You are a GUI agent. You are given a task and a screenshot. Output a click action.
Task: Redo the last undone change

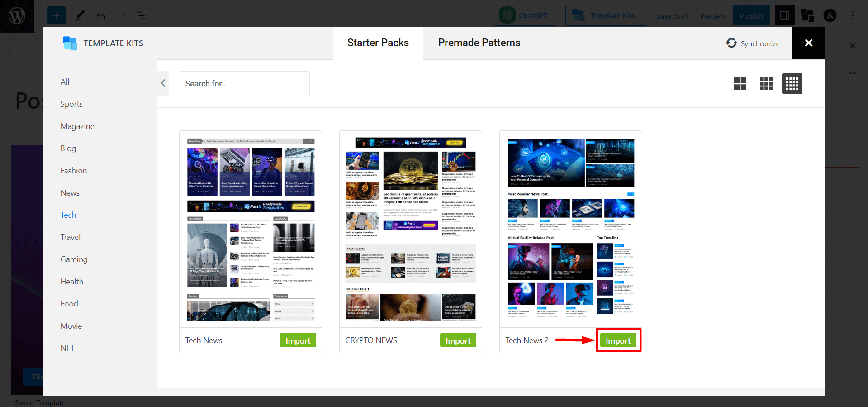click(121, 16)
